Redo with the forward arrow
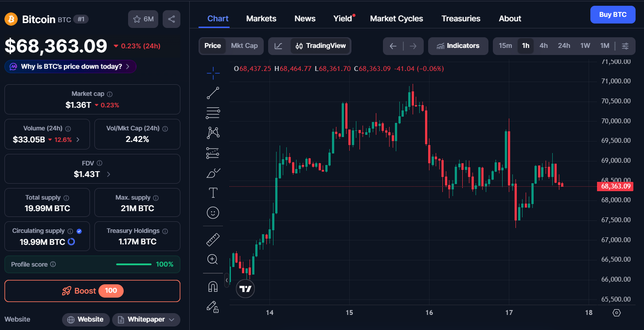The image size is (644, 330). [x=413, y=46]
